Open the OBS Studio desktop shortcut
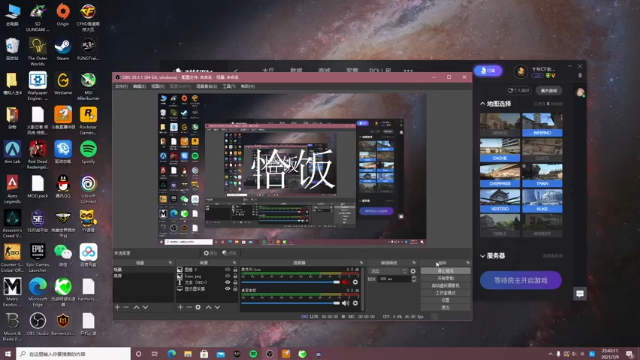This screenshot has height=360, width=640. [x=37, y=324]
